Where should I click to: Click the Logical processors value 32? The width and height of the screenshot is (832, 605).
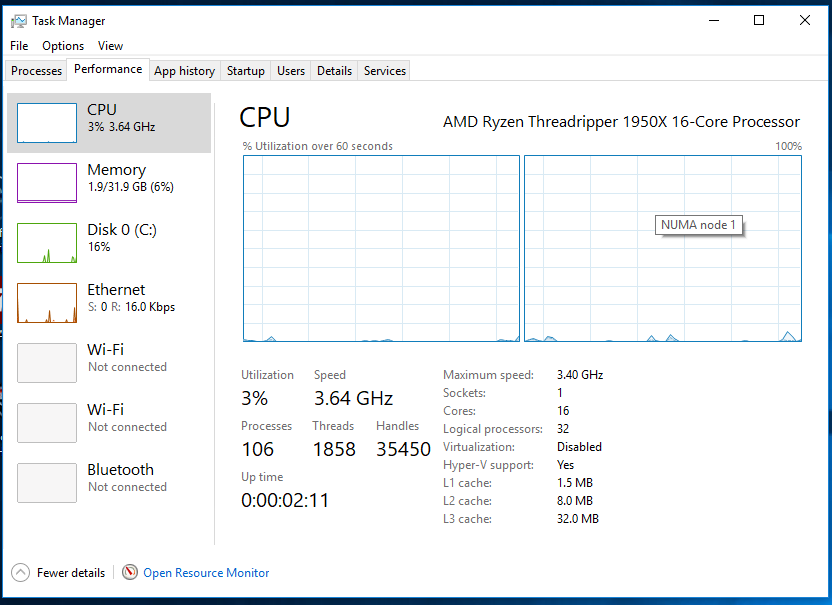[563, 429]
